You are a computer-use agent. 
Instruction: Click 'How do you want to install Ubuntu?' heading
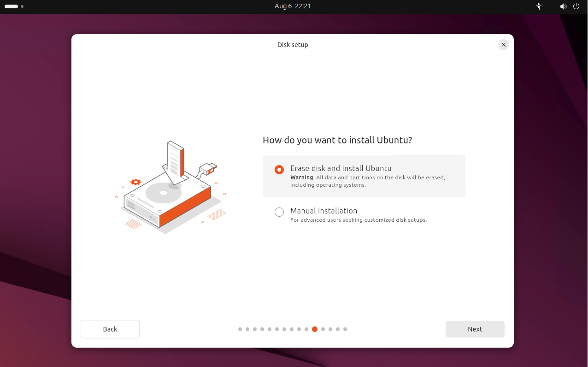(337, 140)
